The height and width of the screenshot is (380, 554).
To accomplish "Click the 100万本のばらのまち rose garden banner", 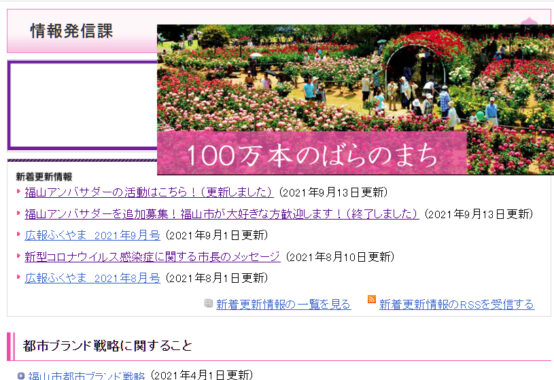I will [355, 100].
